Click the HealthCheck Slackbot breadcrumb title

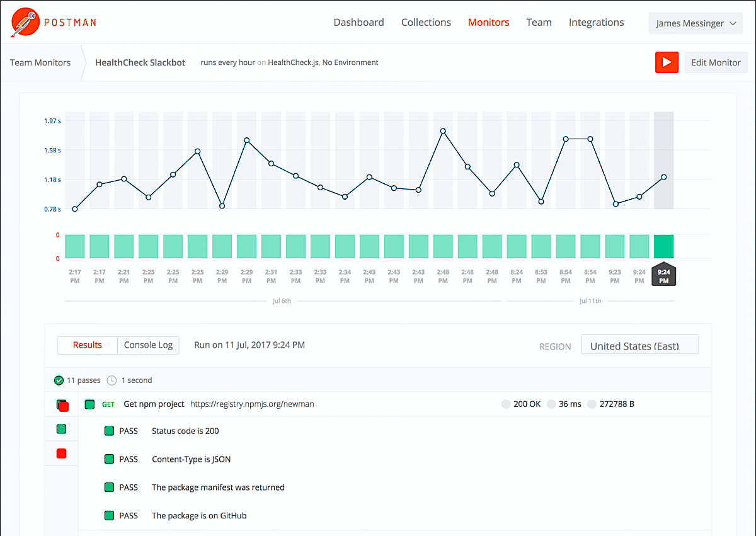click(x=140, y=62)
